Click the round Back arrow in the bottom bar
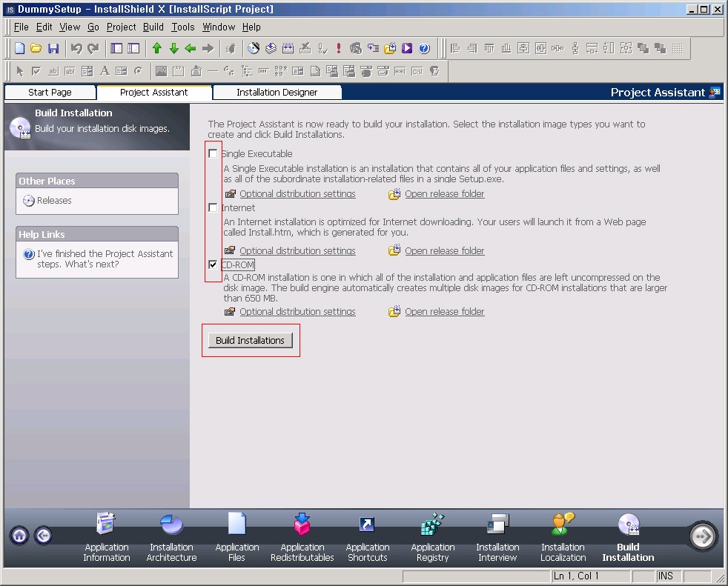Image resolution: width=728 pixels, height=586 pixels. 43,536
